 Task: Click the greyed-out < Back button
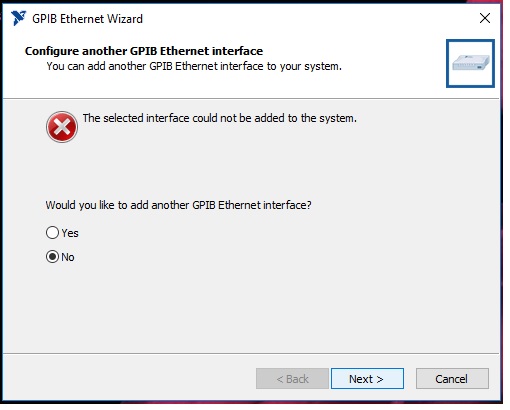tap(292, 379)
